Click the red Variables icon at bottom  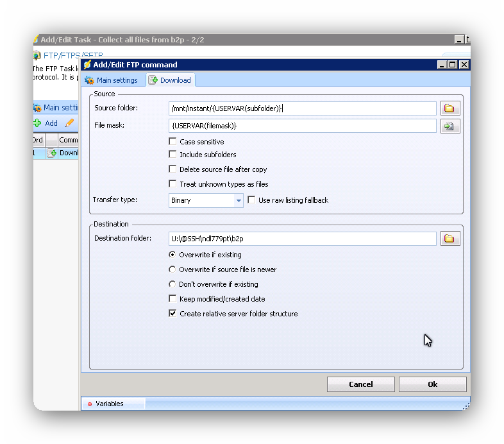tap(90, 404)
